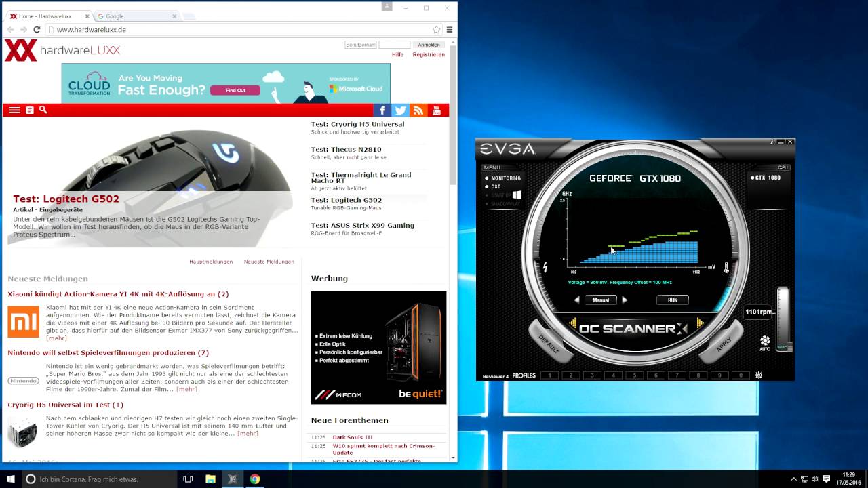Open the clipboard icon in the red bar
This screenshot has height=488, width=868.
tap(30, 110)
